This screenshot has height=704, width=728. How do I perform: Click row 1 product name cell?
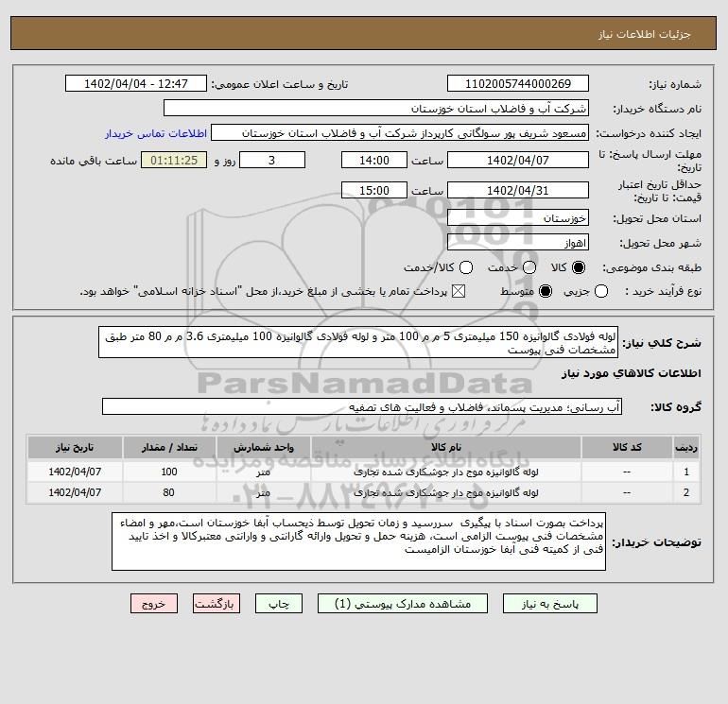point(445,472)
